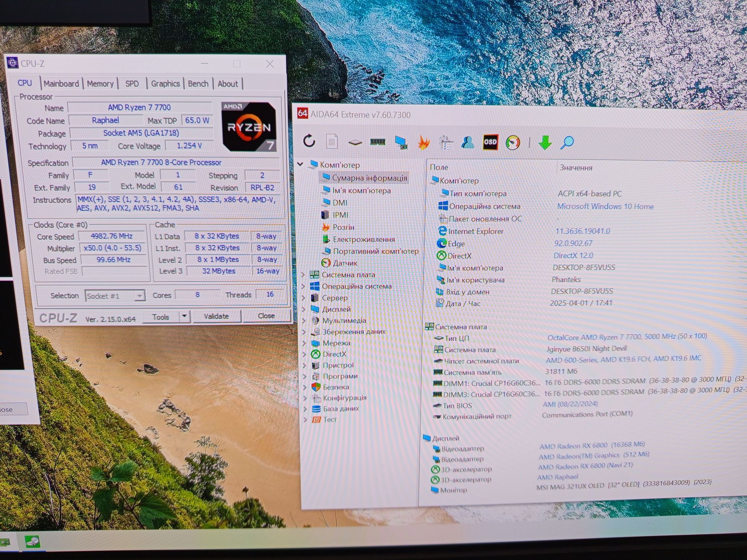Click the Validate button in CPU-Z
Screen dimensions: 747x560
point(216,316)
